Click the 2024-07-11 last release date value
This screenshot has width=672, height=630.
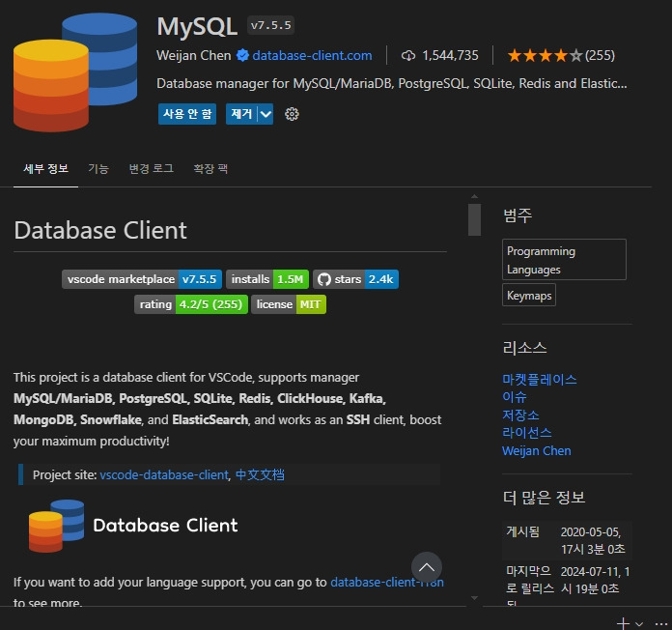[x=595, y=580]
